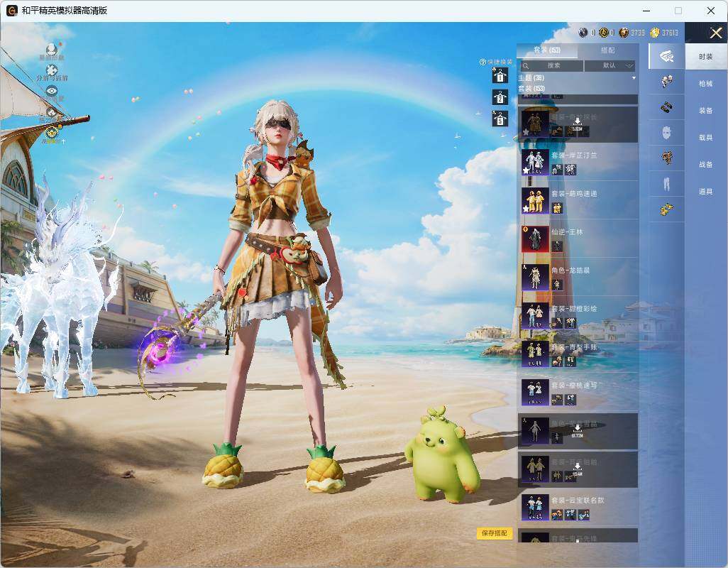
Task: Open the 装备 category tab
Action: tap(706, 111)
